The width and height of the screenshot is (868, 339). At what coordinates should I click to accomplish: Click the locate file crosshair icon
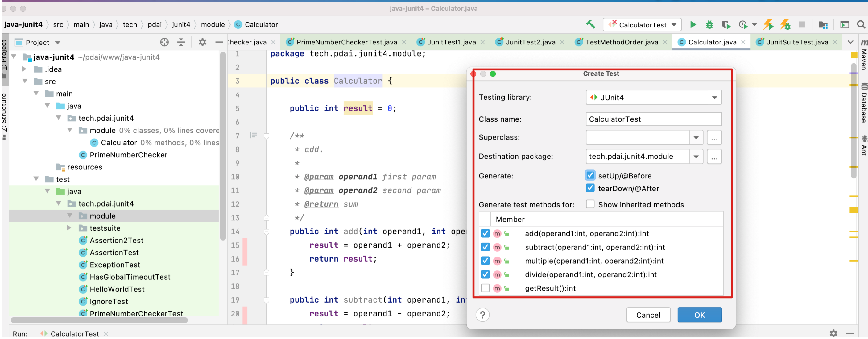click(164, 42)
